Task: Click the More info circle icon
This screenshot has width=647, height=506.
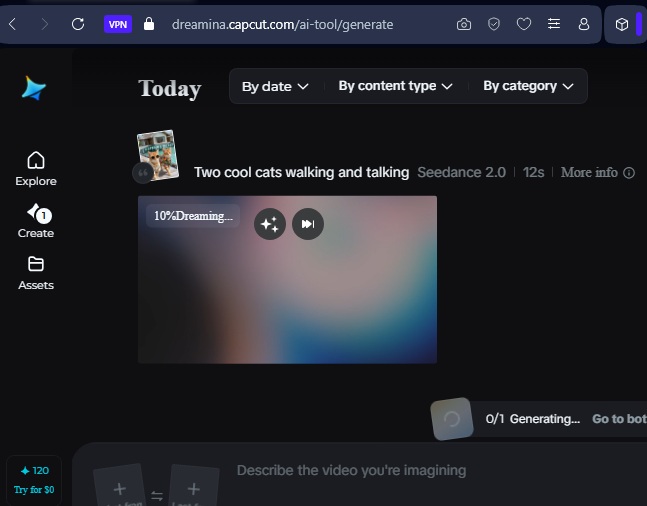Action: [629, 173]
